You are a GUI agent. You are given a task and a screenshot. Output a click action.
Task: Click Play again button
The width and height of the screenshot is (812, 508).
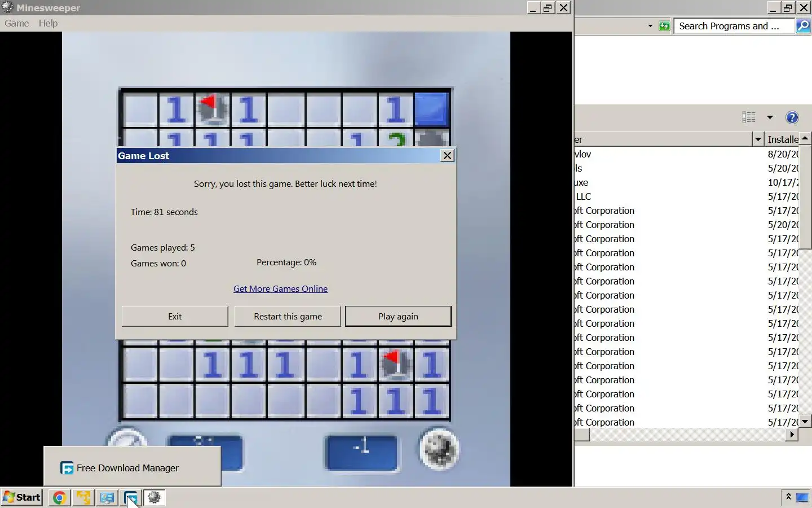[398, 316]
